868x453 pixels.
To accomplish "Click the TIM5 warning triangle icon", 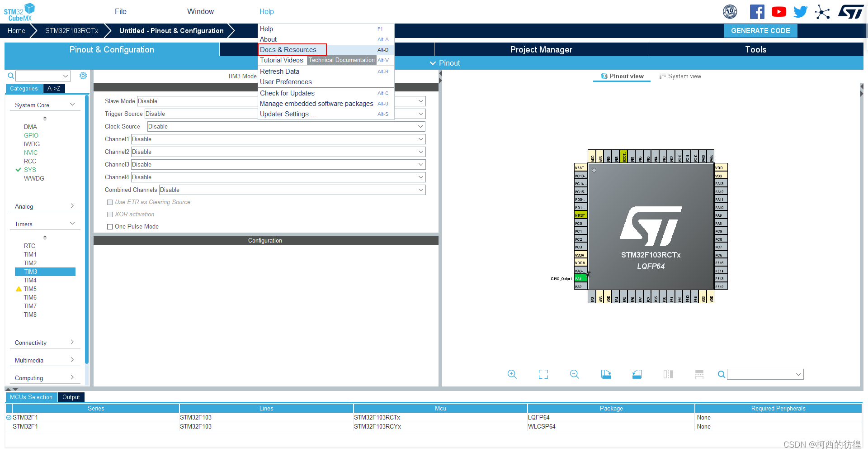I will (19, 289).
